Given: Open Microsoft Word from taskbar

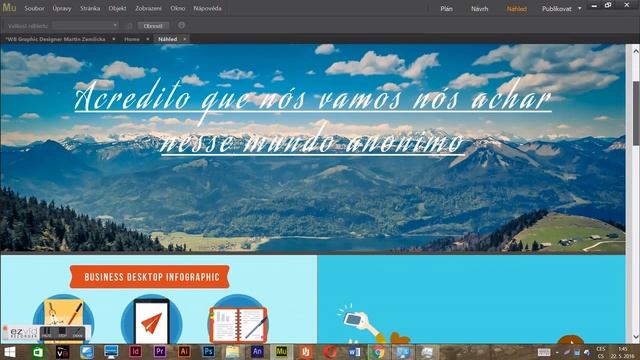Looking at the screenshot, I should tap(354, 352).
